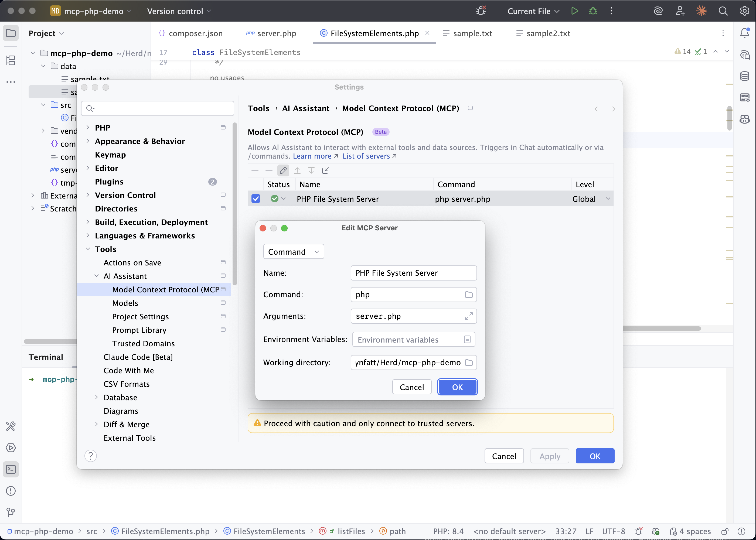Open Search Everywhere magnifier icon
The height and width of the screenshot is (540, 756).
723,11
